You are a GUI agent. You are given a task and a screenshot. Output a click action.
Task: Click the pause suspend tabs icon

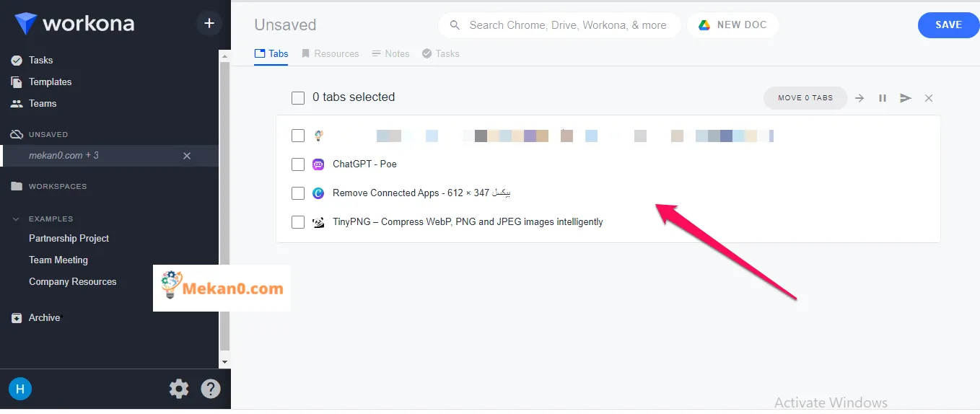pos(883,98)
